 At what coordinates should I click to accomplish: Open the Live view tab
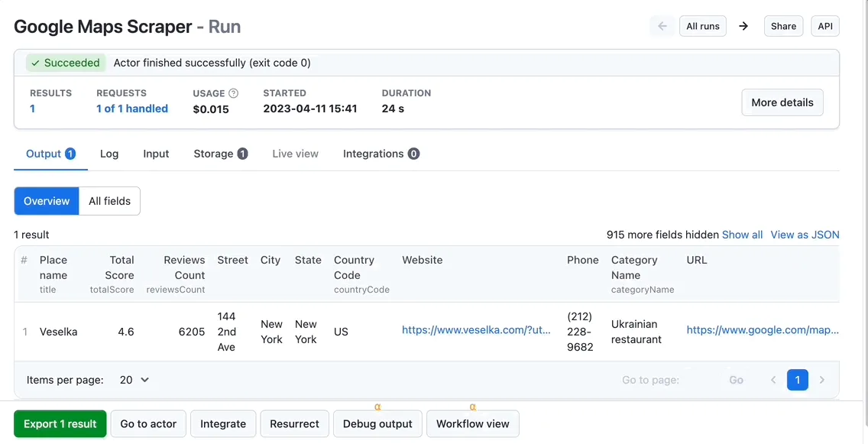click(x=295, y=154)
